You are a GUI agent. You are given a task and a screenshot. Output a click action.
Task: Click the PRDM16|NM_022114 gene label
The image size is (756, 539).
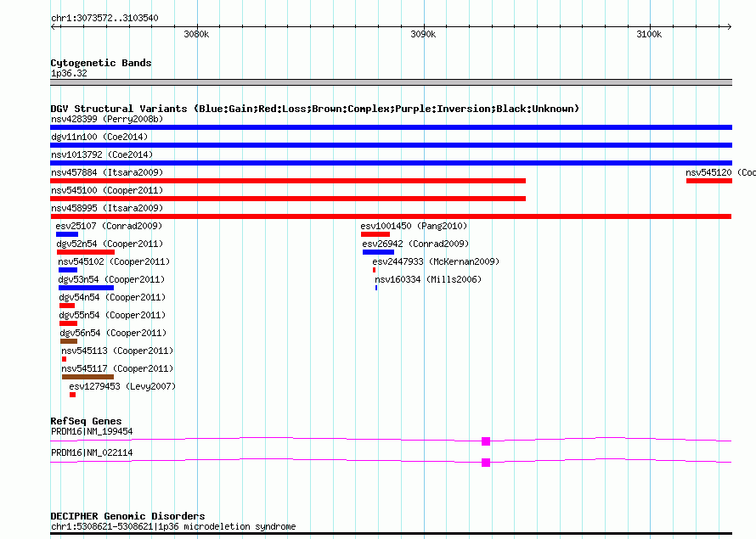pyautogui.click(x=92, y=452)
